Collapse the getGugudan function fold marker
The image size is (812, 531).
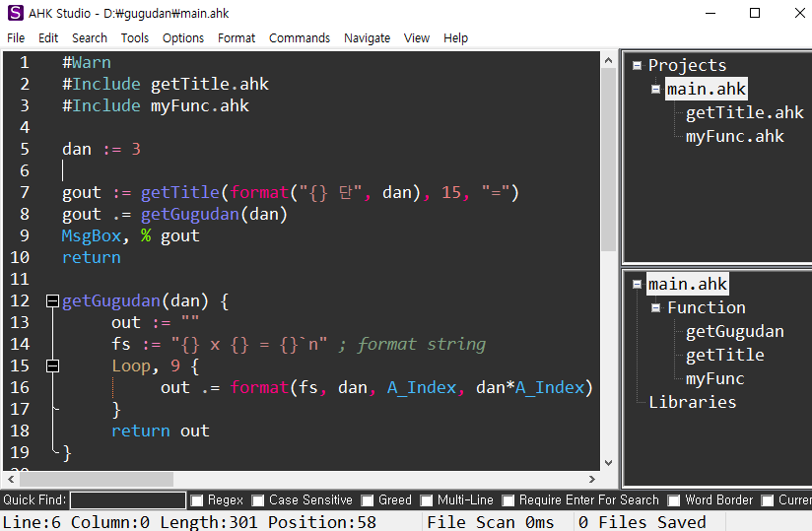tap(52, 301)
